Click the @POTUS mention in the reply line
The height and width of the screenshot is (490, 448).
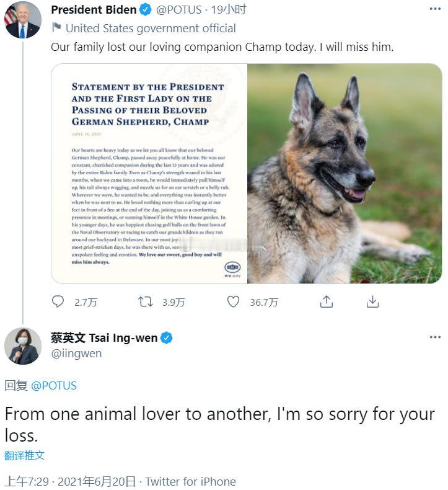[53, 385]
